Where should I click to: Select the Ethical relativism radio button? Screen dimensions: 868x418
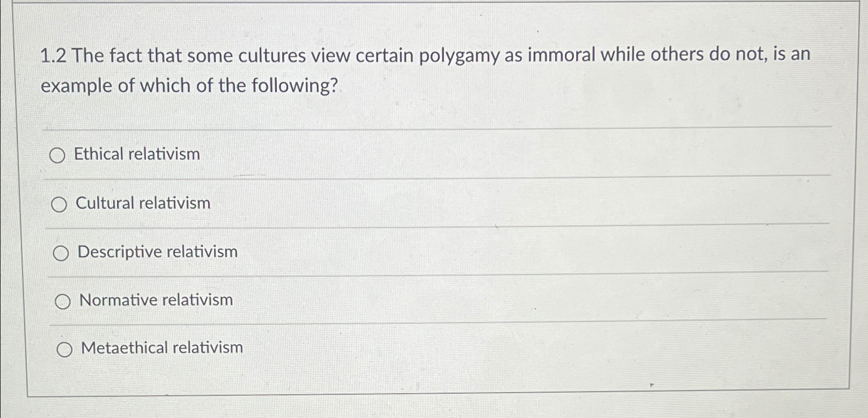(59, 155)
